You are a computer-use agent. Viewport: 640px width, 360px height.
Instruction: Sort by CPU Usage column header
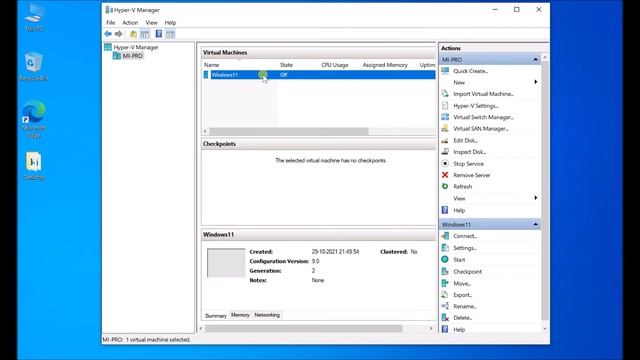coord(335,65)
